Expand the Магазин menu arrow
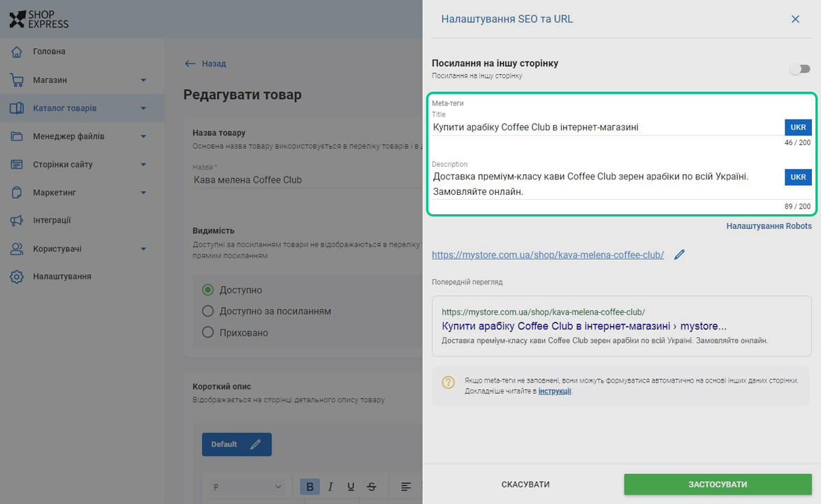The image size is (821, 504). [x=143, y=80]
